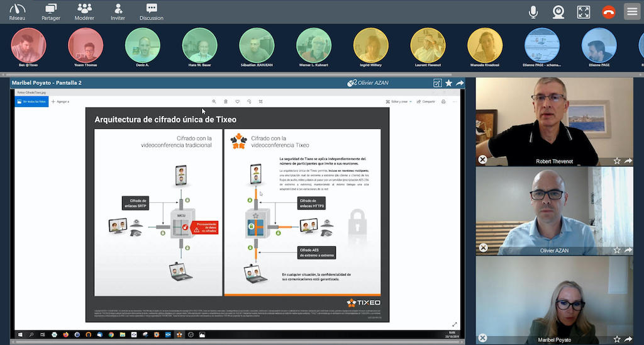
Task: Open the Discussion chat panel
Action: point(151,9)
